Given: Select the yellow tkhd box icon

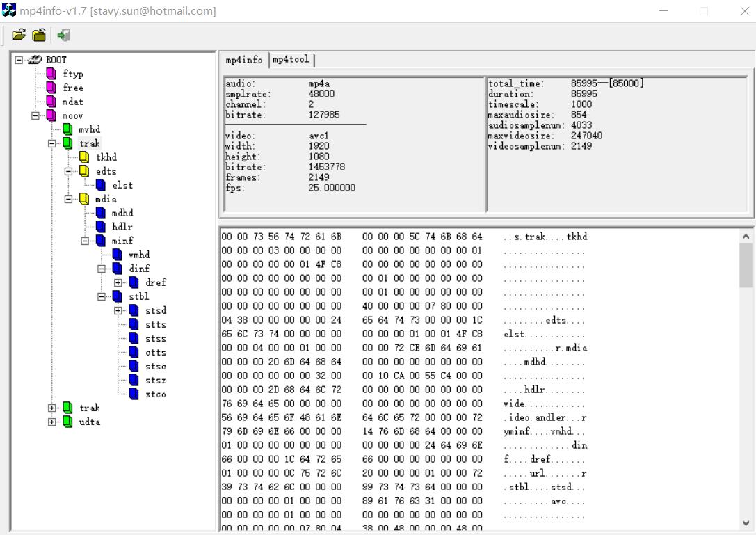Looking at the screenshot, I should (x=84, y=157).
